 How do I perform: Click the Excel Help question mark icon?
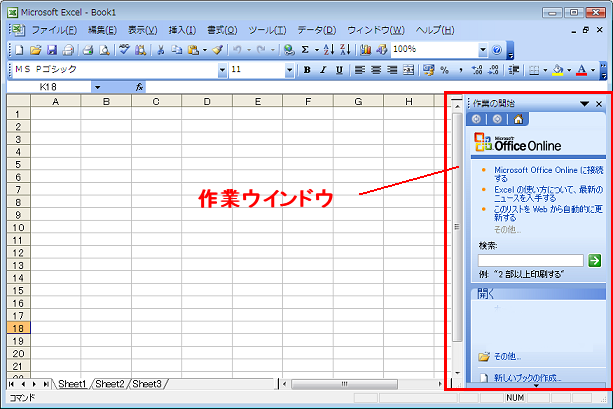click(496, 50)
